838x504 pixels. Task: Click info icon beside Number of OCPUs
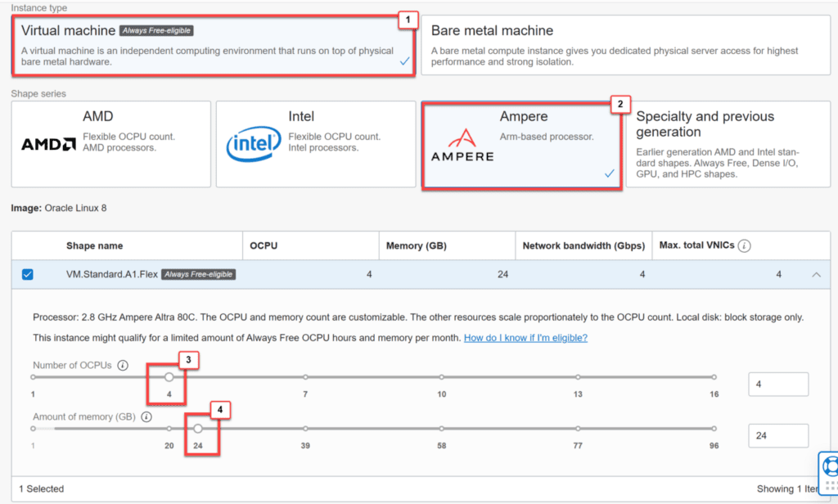pyautogui.click(x=123, y=366)
